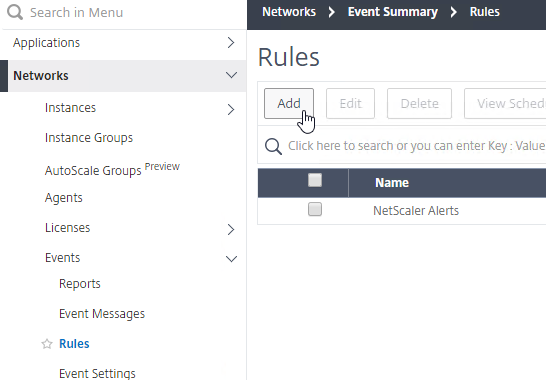Open Reports under Events
Screen dimensions: 546x380
80,284
